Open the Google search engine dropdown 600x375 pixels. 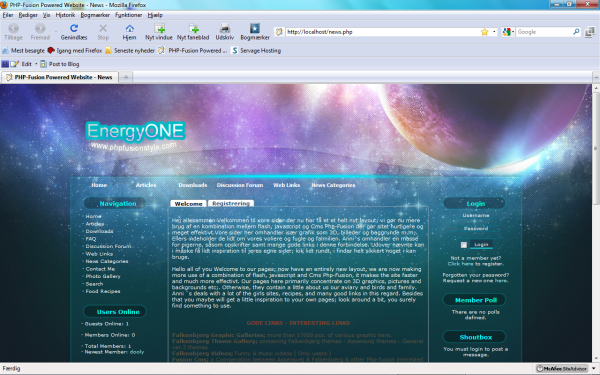click(x=508, y=32)
